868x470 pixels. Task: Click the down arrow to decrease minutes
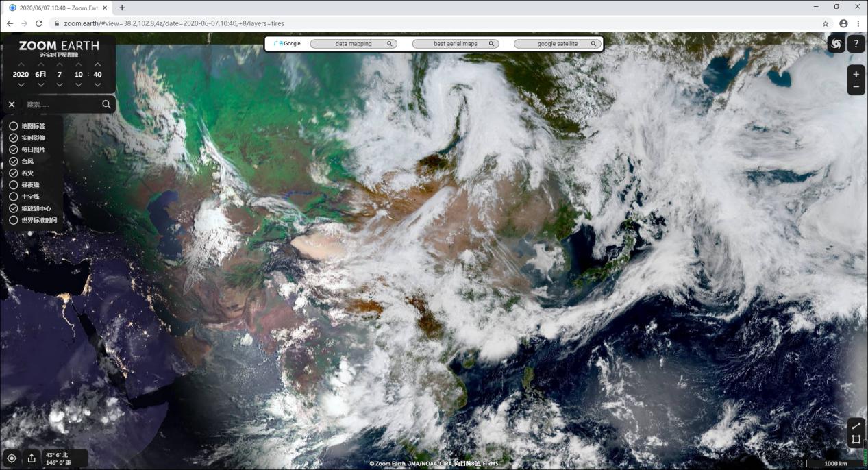click(97, 84)
